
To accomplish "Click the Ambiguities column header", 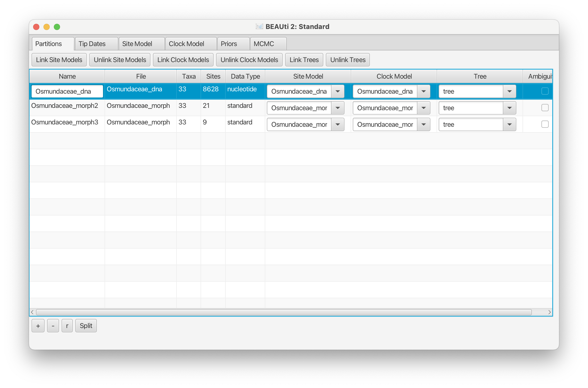I will [538, 76].
